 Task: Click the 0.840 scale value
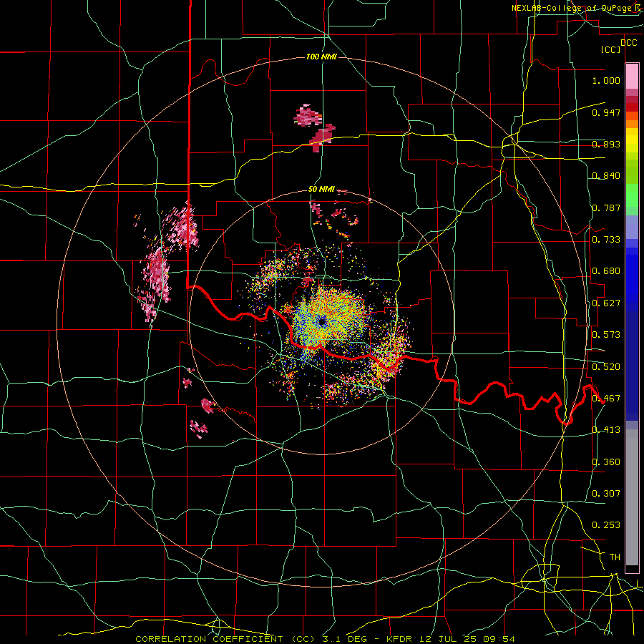pos(606,176)
